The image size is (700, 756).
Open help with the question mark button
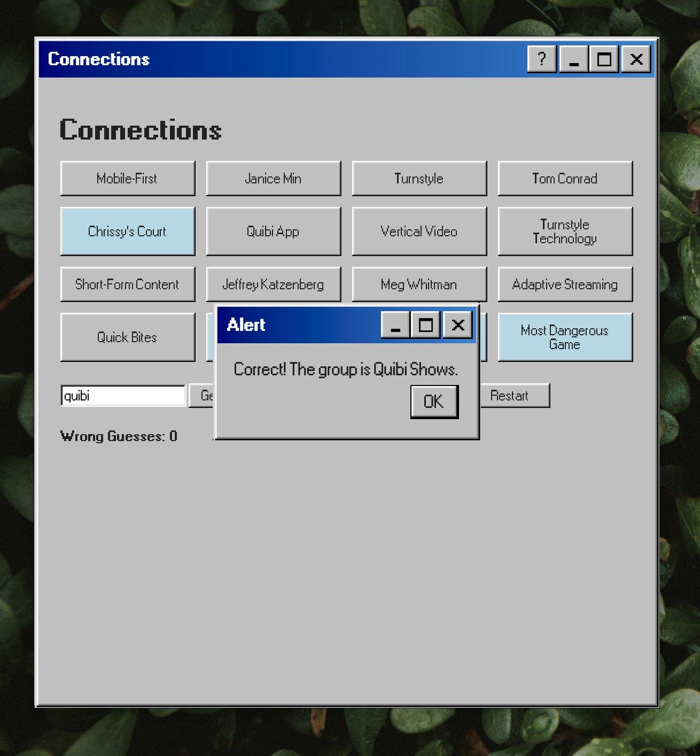click(x=542, y=59)
